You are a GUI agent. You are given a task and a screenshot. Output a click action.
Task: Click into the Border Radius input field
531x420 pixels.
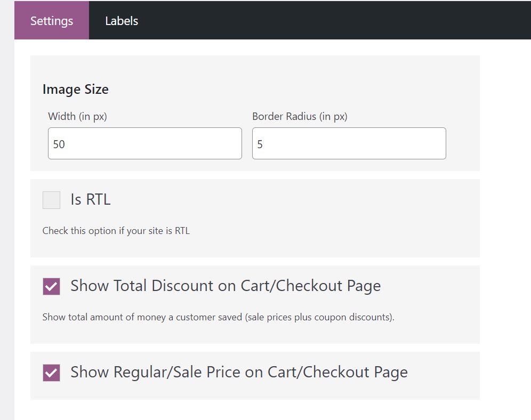349,143
